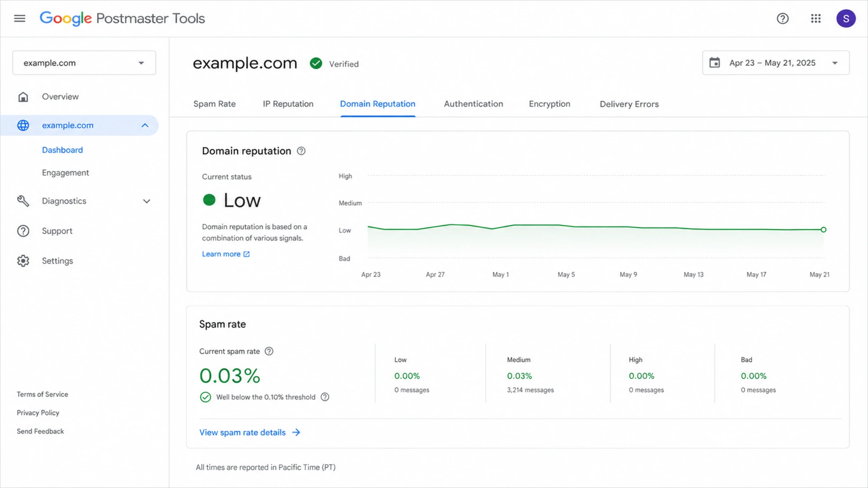Open Diagnostics in the sidebar
Image resolution: width=868 pixels, height=488 pixels.
pos(64,201)
